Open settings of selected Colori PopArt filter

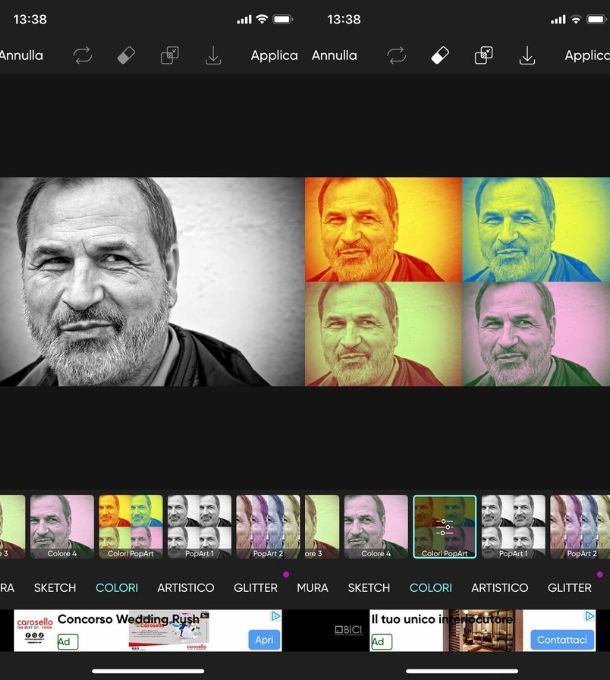coord(444,526)
